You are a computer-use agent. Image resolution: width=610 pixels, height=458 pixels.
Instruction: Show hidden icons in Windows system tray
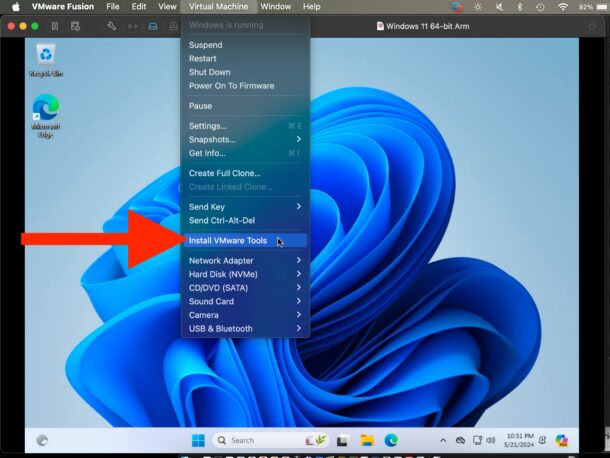coord(443,440)
